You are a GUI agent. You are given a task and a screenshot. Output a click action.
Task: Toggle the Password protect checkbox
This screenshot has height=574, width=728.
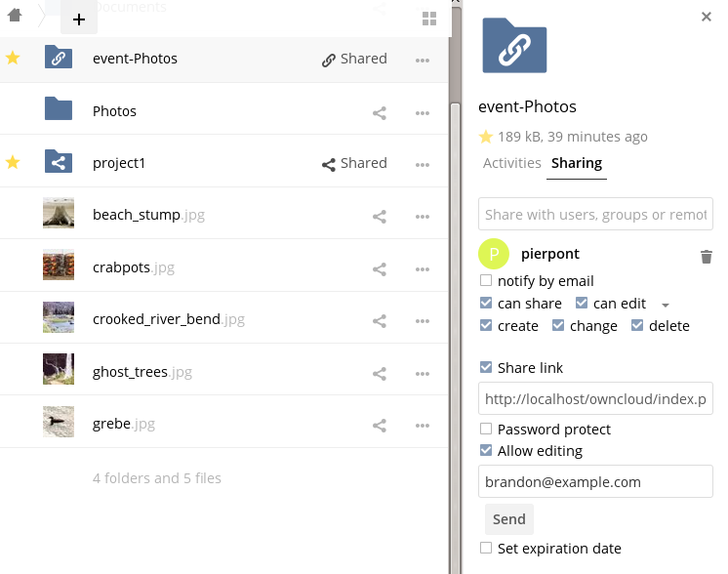tap(486, 430)
